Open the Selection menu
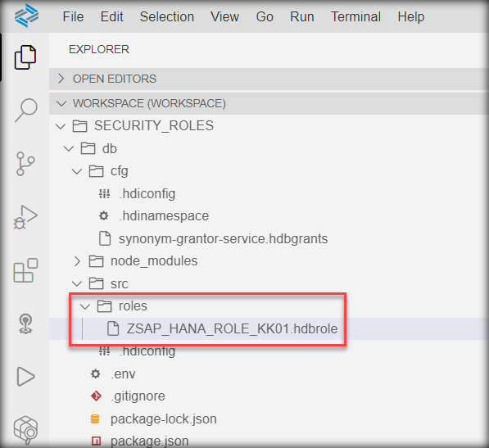The image size is (489, 448). coord(167,17)
